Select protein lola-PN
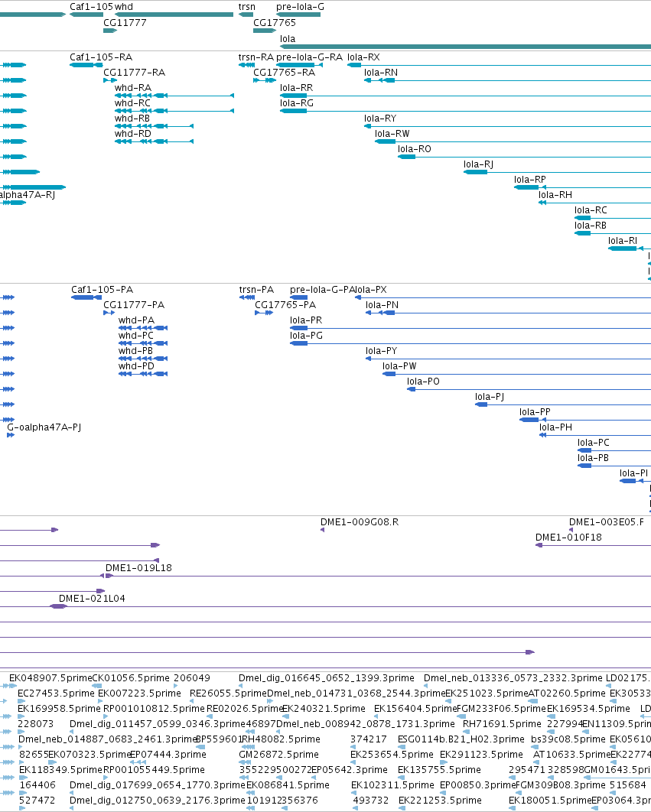Image resolution: width=651 pixels, height=812 pixels. [x=382, y=305]
